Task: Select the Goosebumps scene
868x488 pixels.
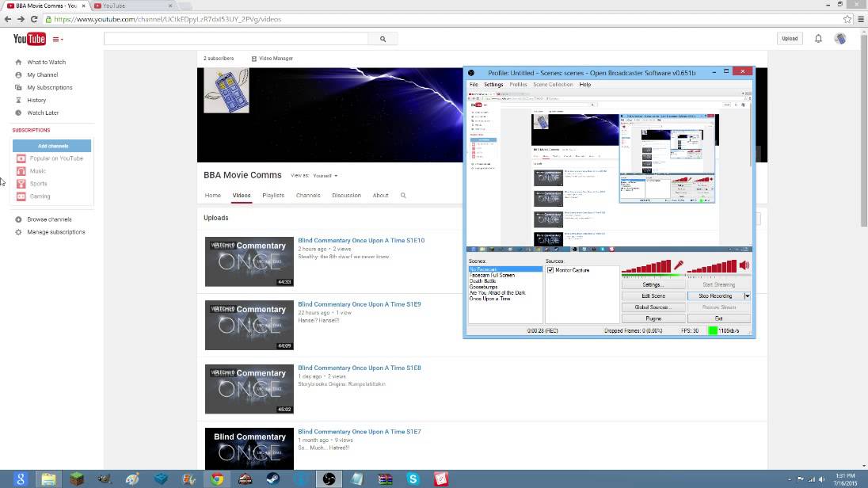Action: 483,287
